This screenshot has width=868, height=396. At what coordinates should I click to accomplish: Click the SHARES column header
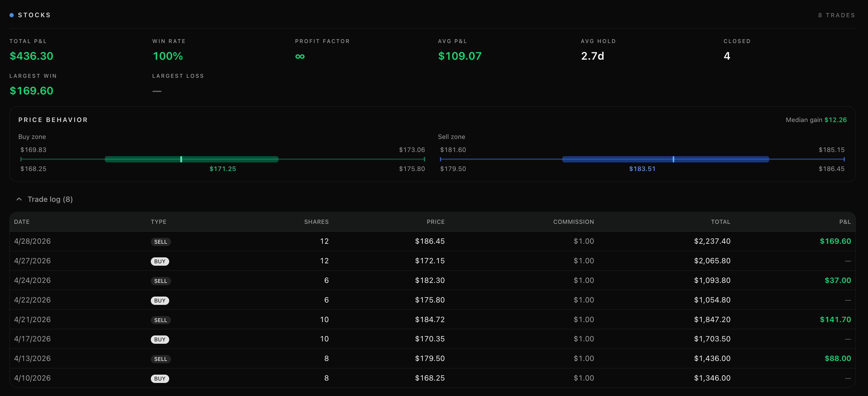point(316,222)
